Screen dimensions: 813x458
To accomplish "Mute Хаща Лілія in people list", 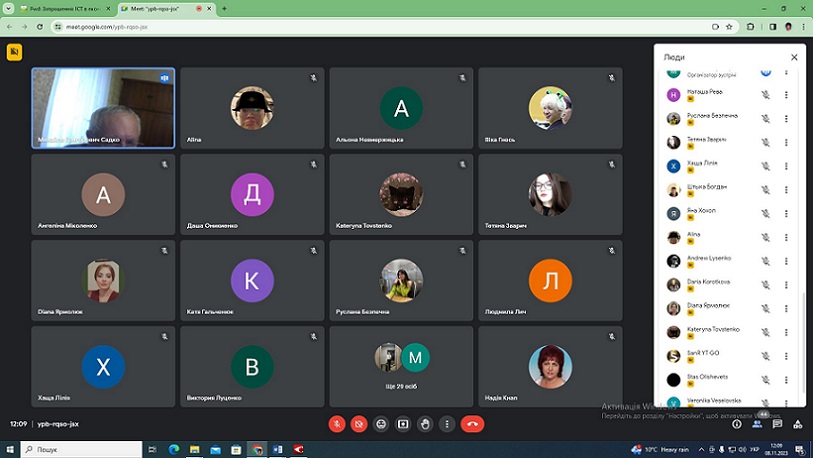I will pyautogui.click(x=765, y=166).
